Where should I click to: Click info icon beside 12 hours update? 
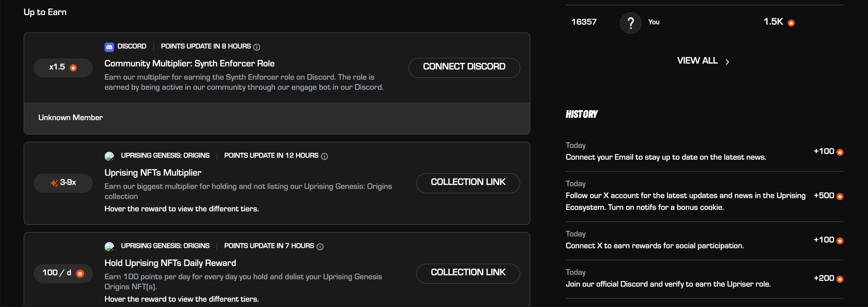(x=324, y=156)
